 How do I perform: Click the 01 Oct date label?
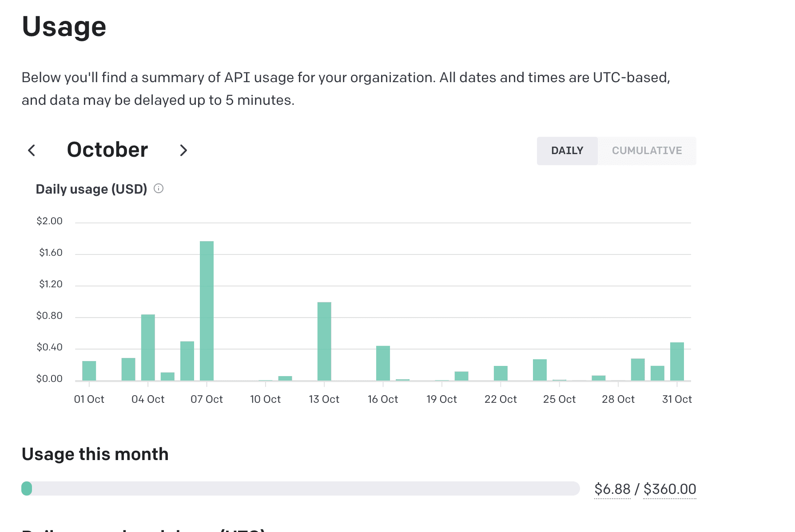[x=89, y=399]
